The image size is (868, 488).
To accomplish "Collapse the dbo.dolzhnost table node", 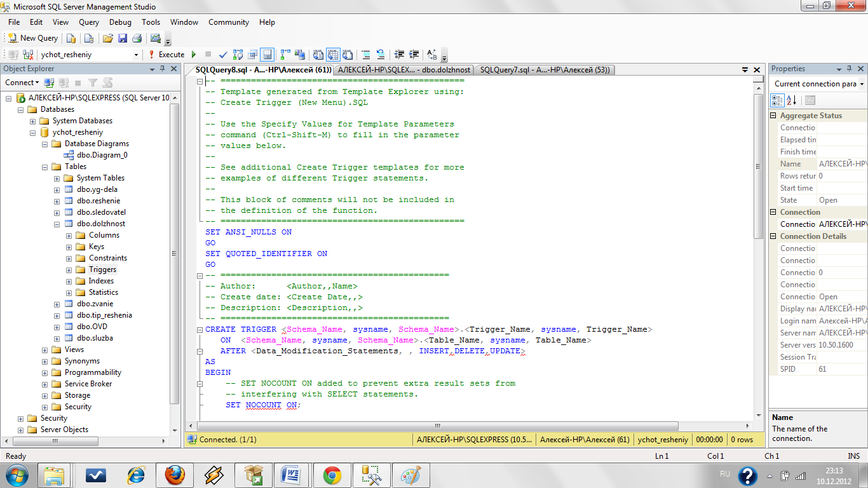I will click(x=57, y=224).
